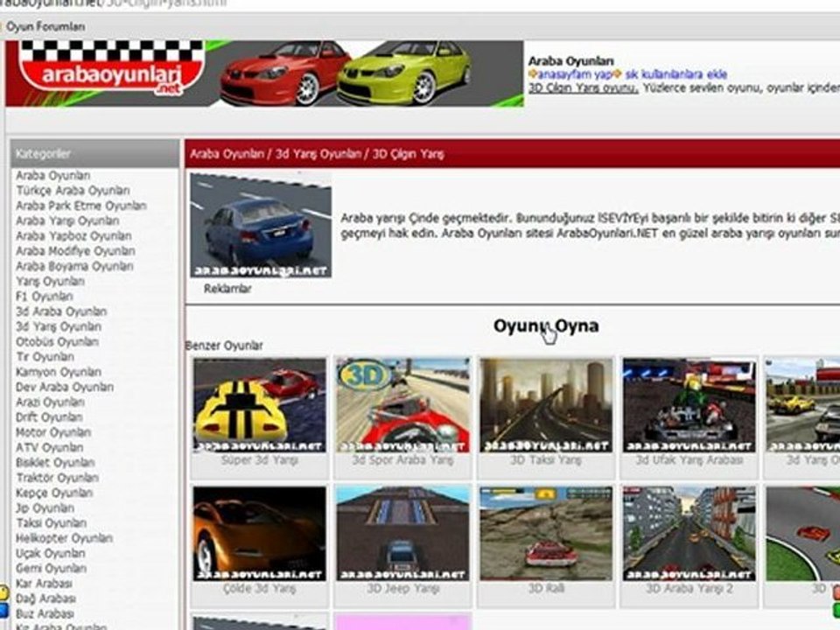Select Tır Oyunları category
The image size is (840, 630).
click(45, 357)
